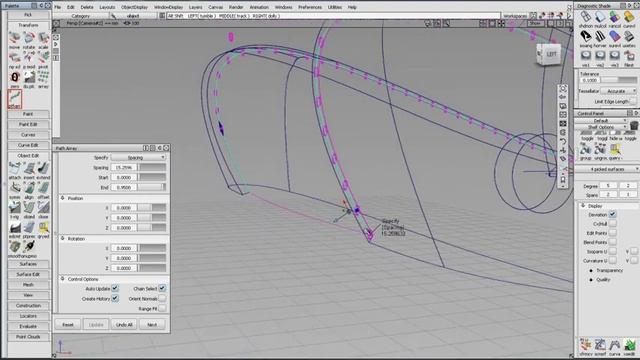This screenshot has width=640, height=360.
Task: Open the Curve Edit palette section
Action: pyautogui.click(x=28, y=145)
